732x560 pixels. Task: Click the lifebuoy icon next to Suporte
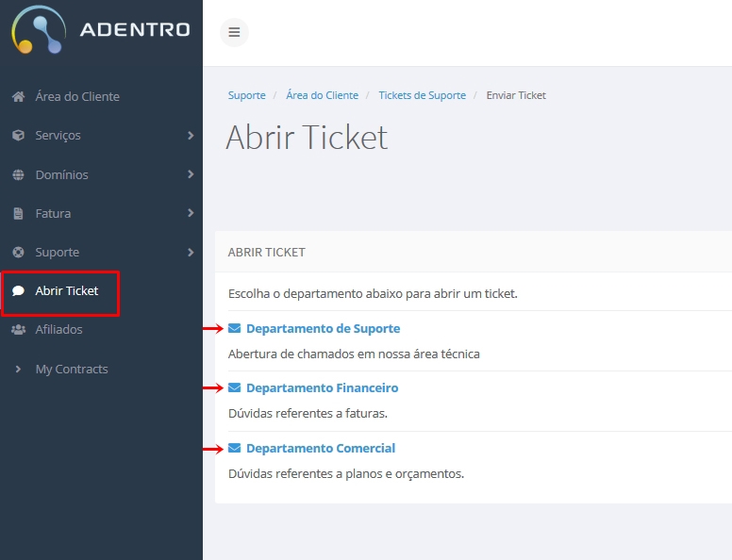click(18, 252)
